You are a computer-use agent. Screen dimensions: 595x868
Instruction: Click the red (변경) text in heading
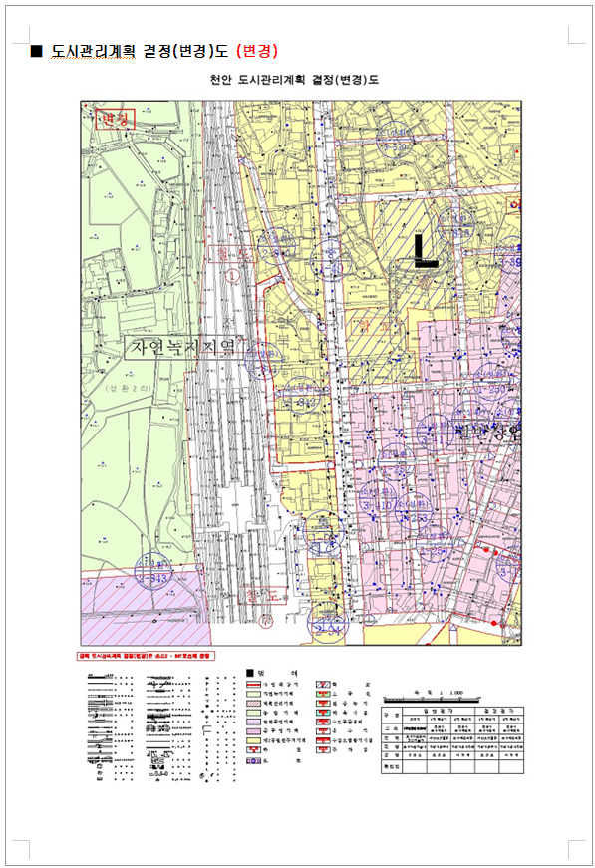pyautogui.click(x=257, y=51)
